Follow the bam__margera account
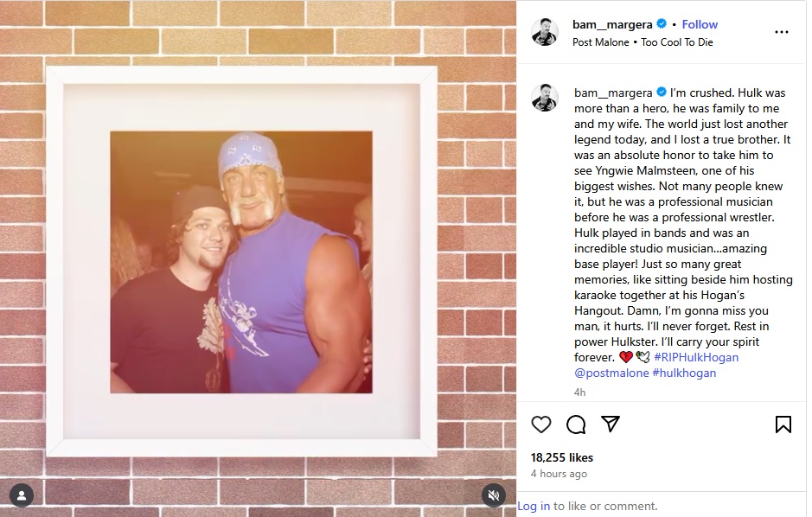Screen dimensions: 812x517 coord(700,24)
